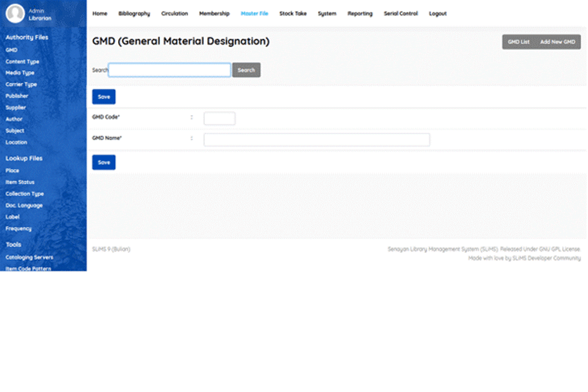Open the Publisher authority file
588x392 pixels.
(16, 96)
